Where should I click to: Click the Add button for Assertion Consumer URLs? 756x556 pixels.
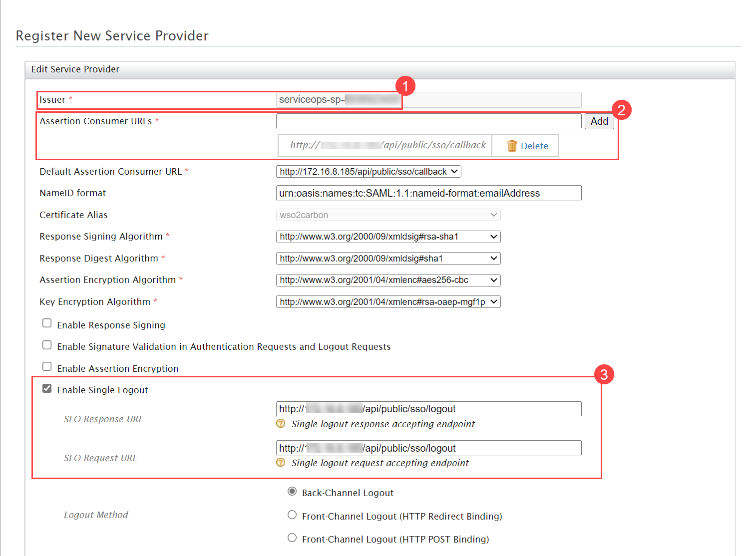pyautogui.click(x=599, y=121)
